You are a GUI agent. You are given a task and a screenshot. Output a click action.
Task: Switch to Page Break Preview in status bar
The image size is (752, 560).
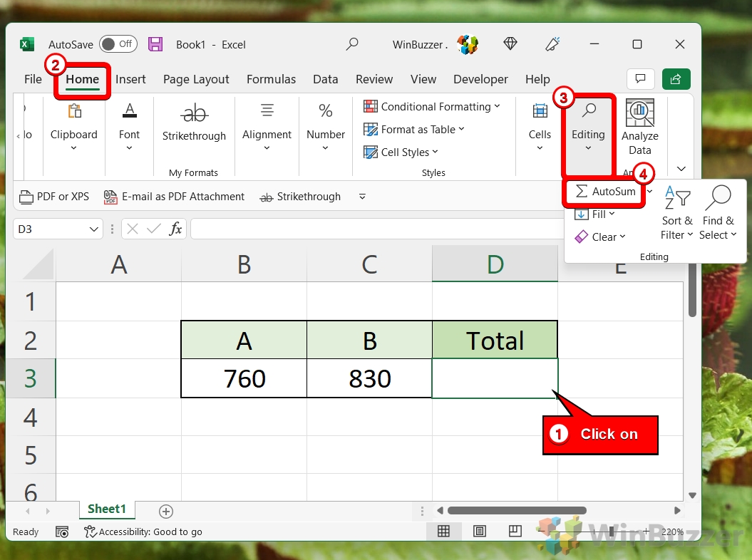coord(515,532)
